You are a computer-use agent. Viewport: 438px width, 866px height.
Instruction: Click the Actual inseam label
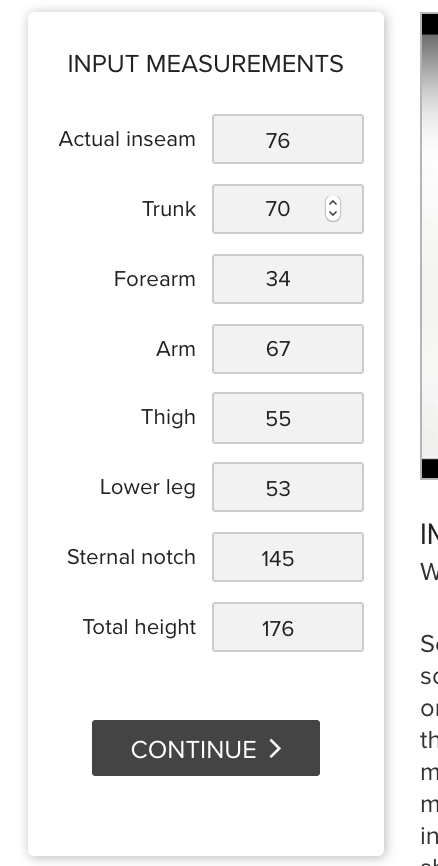127,139
